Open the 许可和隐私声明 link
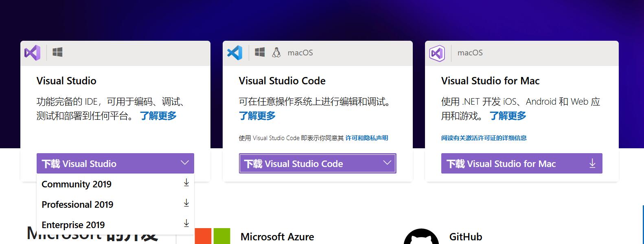The height and width of the screenshot is (244, 644). pos(367,138)
